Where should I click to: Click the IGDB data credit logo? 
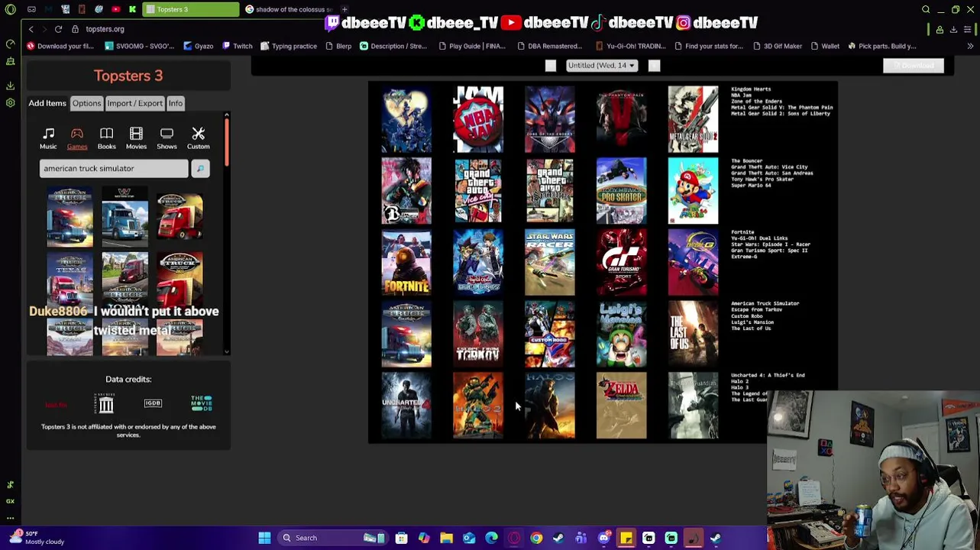[153, 403]
